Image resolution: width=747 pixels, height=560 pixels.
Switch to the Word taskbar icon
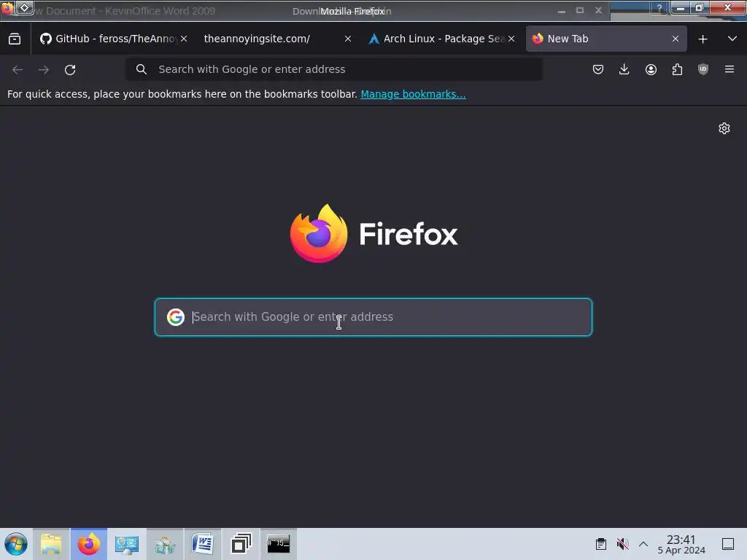click(x=203, y=544)
